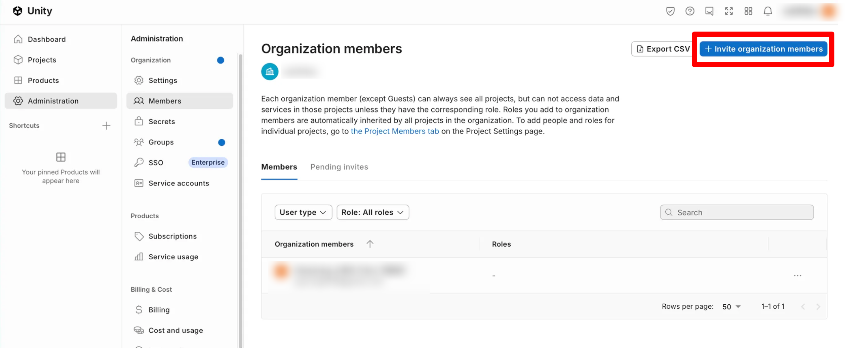Open the feedback chat icon
Image resolution: width=868 pixels, height=348 pixels.
click(x=709, y=11)
